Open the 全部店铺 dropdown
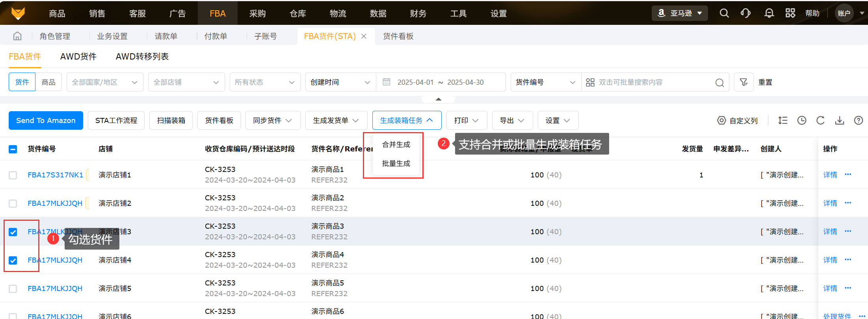This screenshot has width=868, height=319. [x=186, y=82]
